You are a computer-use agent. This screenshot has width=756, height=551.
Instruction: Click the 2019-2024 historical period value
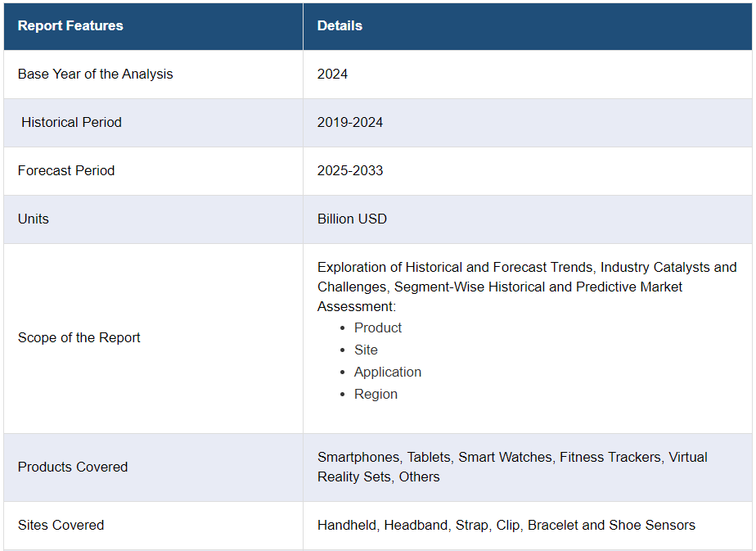point(350,123)
